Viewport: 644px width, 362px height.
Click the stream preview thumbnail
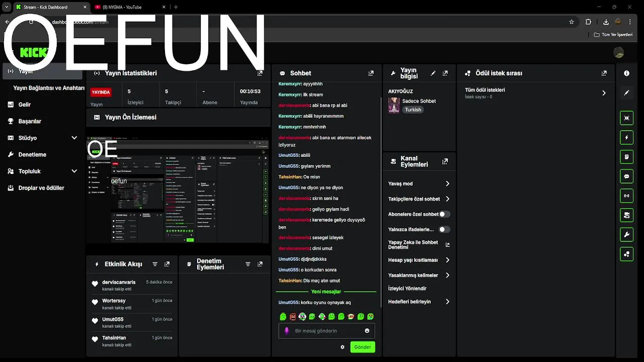tap(178, 189)
